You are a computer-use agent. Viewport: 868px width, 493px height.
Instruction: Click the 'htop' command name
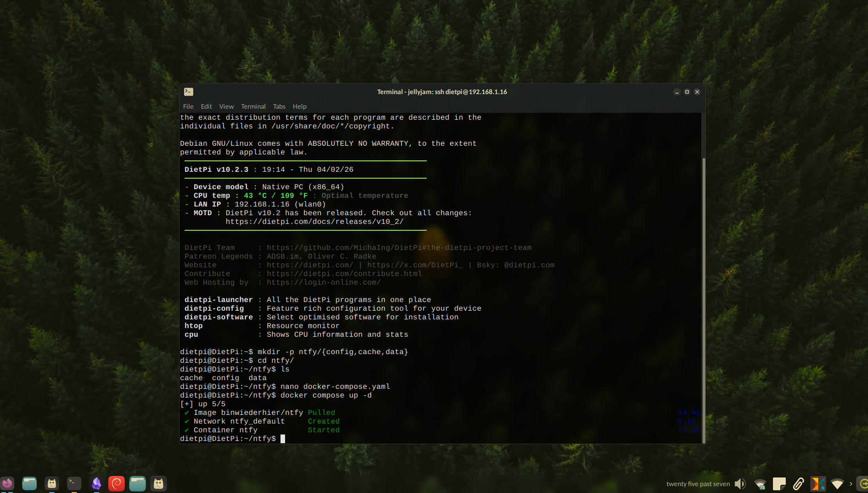(194, 326)
